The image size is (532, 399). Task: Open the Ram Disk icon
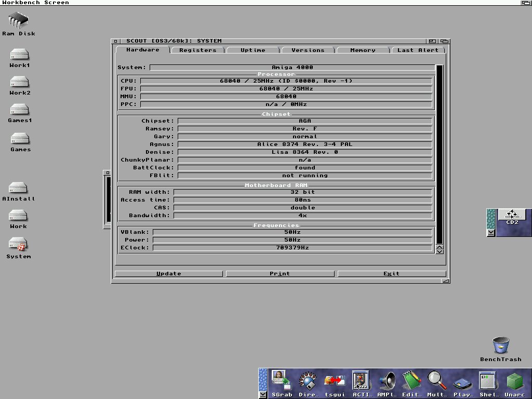[x=18, y=24]
